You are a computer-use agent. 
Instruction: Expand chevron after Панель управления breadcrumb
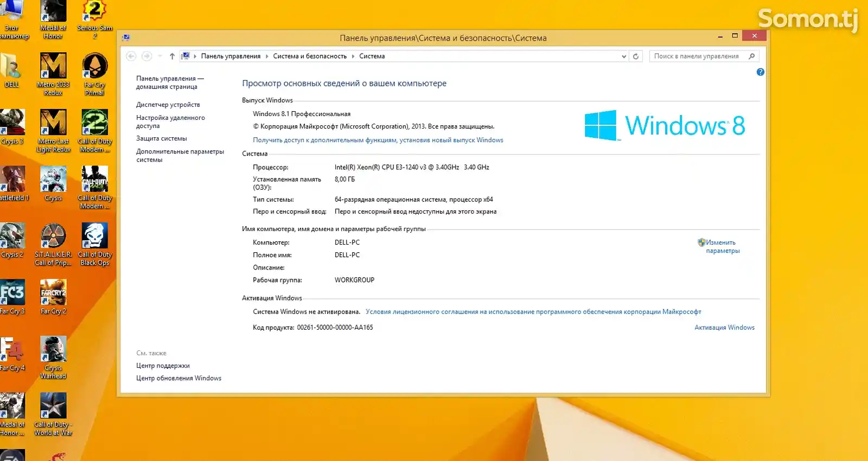pos(267,56)
